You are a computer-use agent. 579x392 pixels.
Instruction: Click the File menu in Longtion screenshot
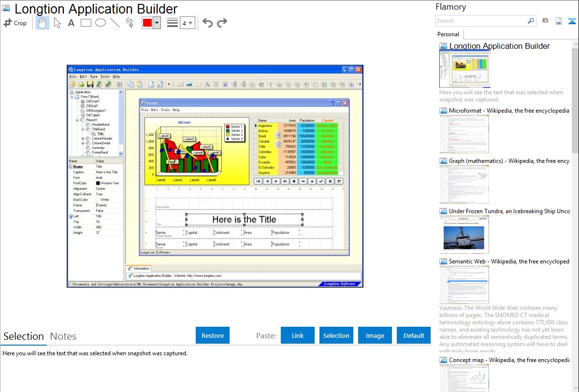tap(73, 76)
